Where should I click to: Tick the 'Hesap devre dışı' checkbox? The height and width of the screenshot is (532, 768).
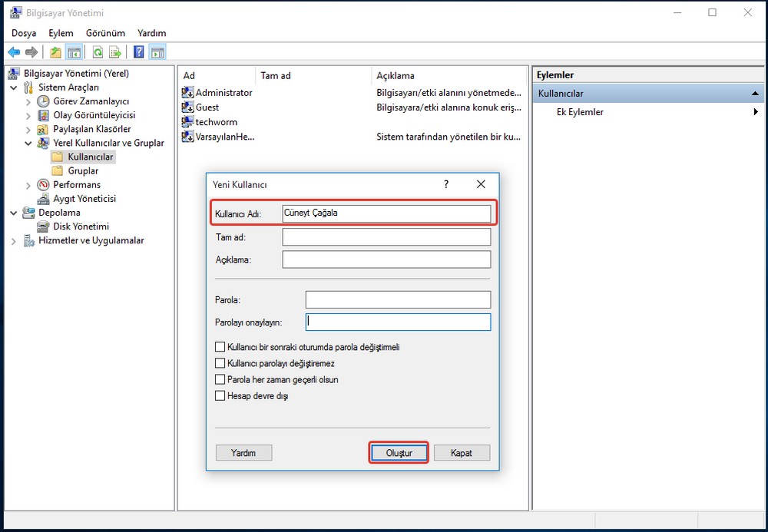pos(221,396)
